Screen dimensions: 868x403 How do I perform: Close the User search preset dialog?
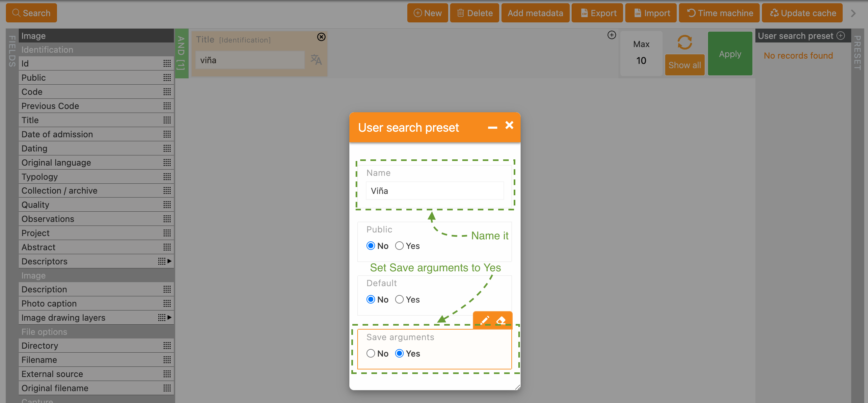[x=509, y=125]
